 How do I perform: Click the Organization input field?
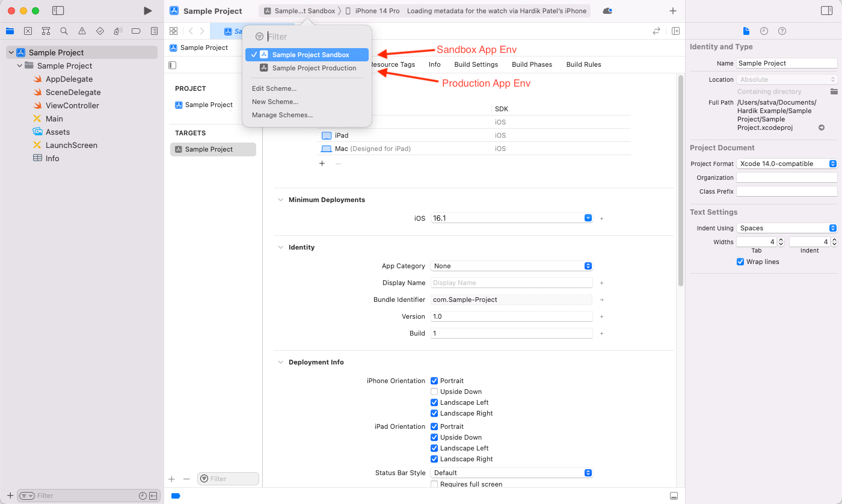pyautogui.click(x=787, y=177)
